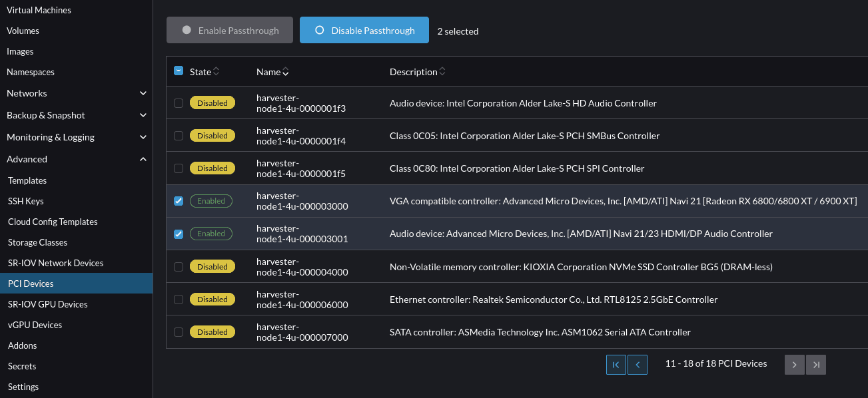
Task: Click the Disable Passthrough button
Action: coord(364,29)
